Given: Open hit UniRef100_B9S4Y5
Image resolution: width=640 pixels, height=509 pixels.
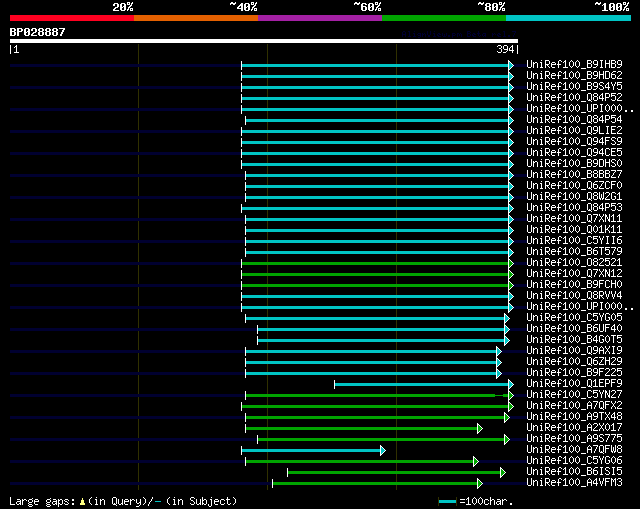Looking at the screenshot, I should pos(574,87).
